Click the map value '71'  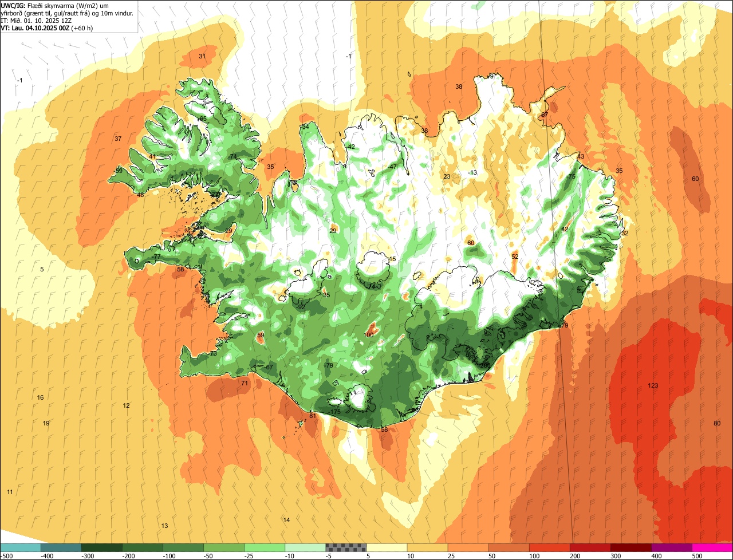coord(245,383)
